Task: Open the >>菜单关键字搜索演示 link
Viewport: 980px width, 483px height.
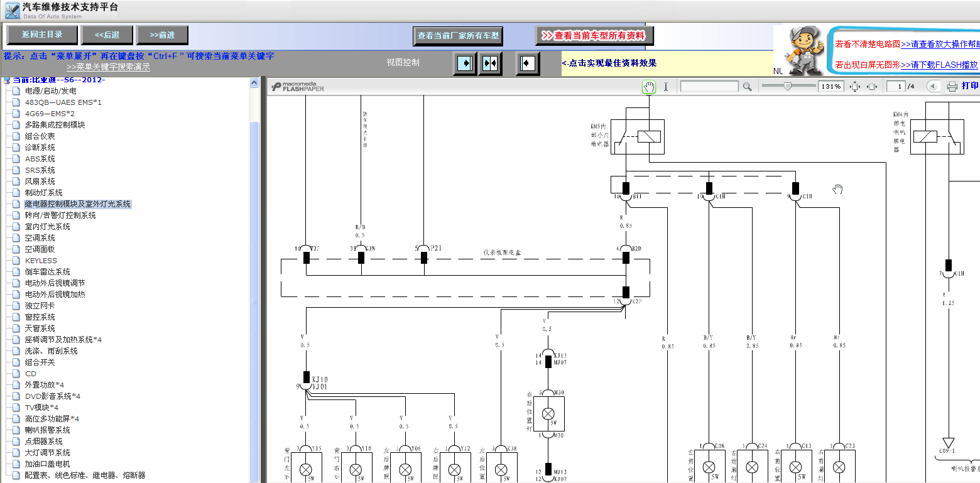Action: [108, 67]
